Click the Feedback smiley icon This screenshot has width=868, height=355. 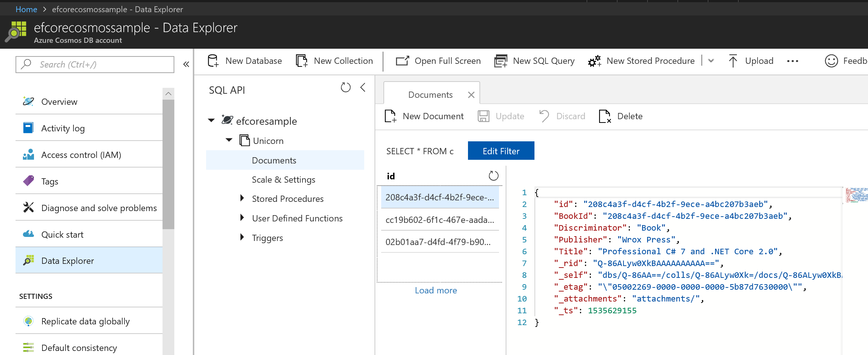pos(831,61)
